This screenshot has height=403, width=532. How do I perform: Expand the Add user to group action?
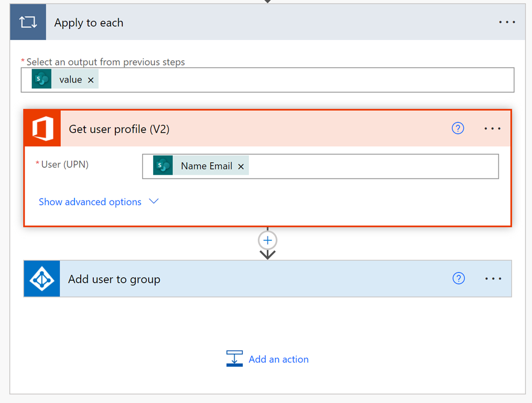pos(262,279)
